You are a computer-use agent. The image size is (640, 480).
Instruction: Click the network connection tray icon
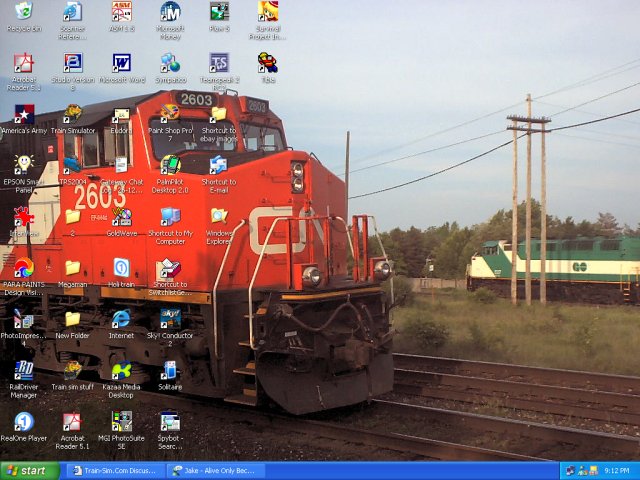[570, 471]
